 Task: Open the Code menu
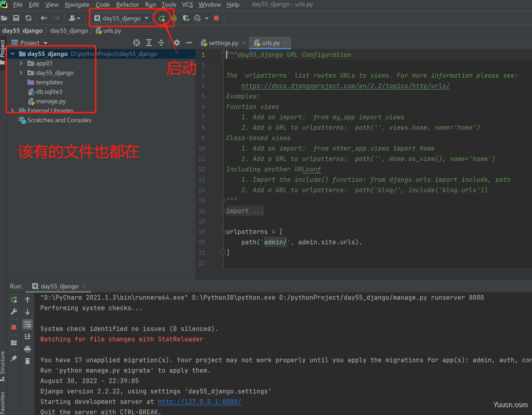click(103, 5)
